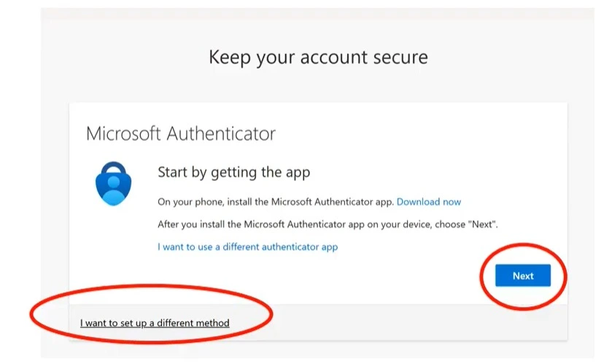The width and height of the screenshot is (604, 364).
Task: Follow the link to download the Authenticator app
Action: pyautogui.click(x=429, y=202)
